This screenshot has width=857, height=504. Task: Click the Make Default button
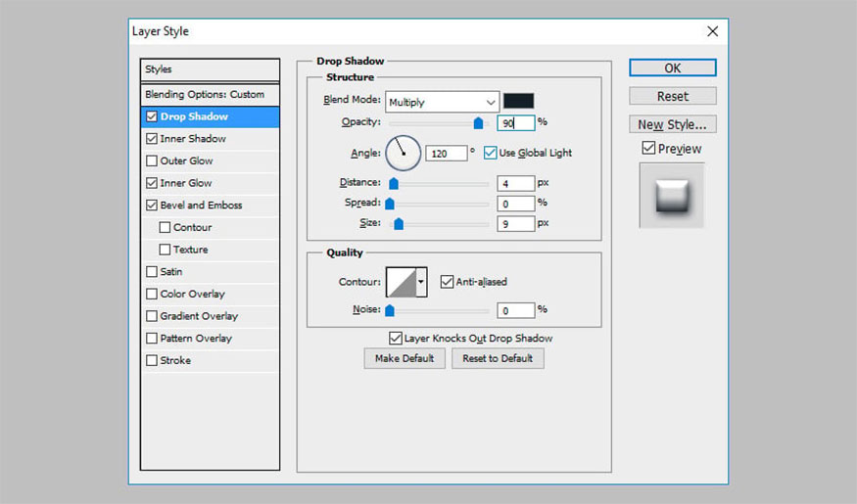pos(405,358)
